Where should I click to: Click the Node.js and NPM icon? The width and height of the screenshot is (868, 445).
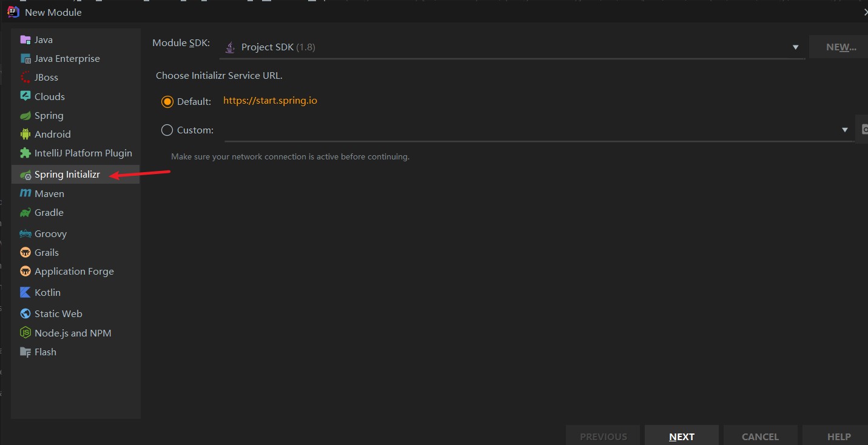[25, 333]
